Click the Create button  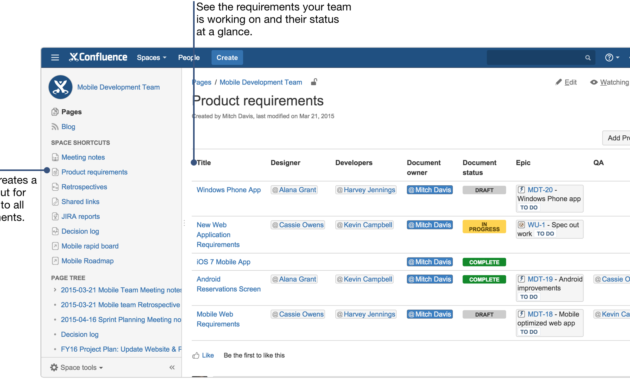click(227, 57)
